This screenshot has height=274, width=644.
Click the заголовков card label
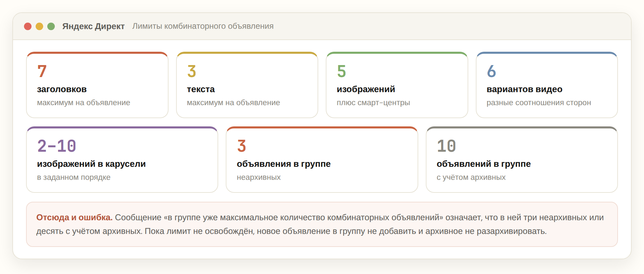click(x=62, y=89)
